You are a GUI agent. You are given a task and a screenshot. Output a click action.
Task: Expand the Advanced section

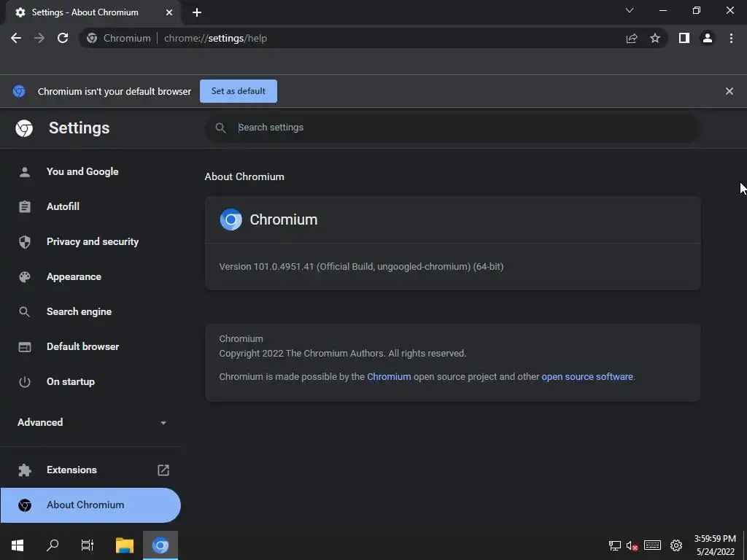tap(90, 422)
